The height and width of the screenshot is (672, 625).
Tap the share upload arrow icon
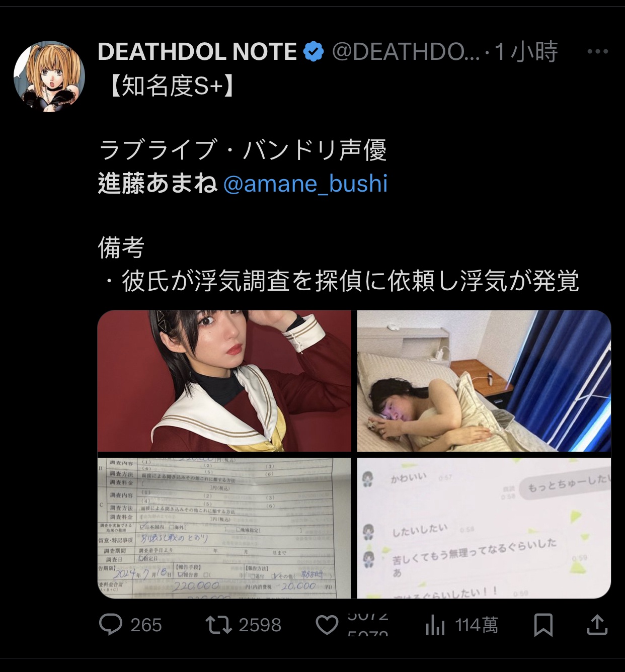coord(597,624)
